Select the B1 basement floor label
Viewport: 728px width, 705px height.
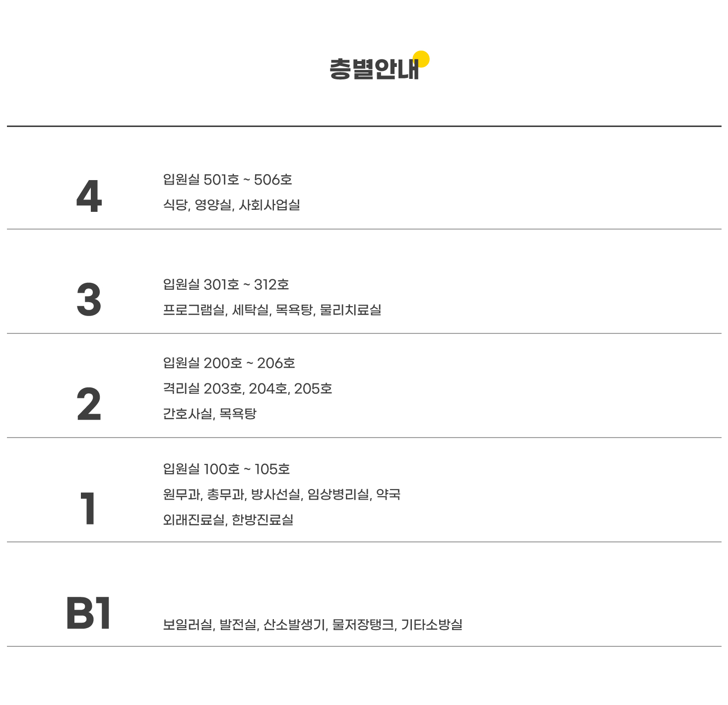(x=88, y=613)
